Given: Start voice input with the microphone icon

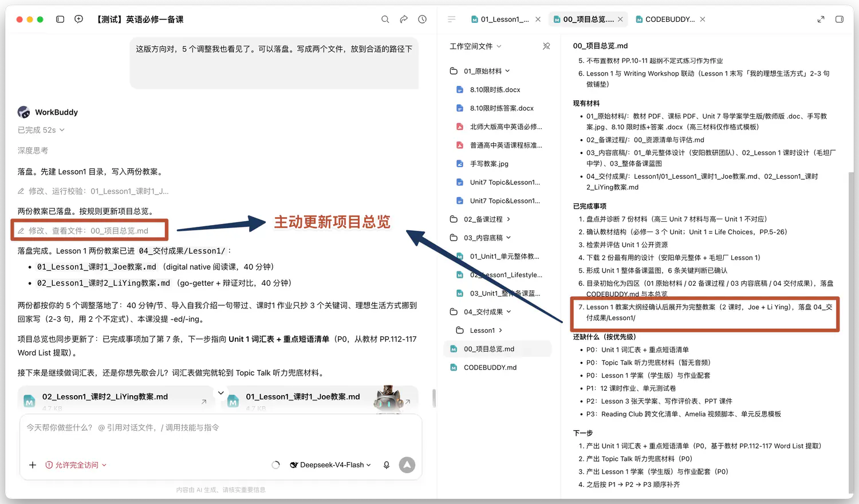Looking at the screenshot, I should coord(387,465).
